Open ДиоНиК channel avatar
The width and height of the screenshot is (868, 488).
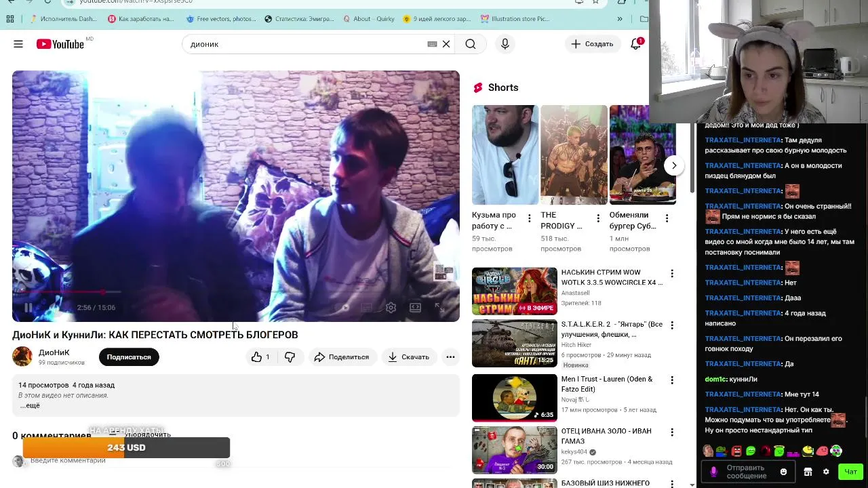coord(22,357)
